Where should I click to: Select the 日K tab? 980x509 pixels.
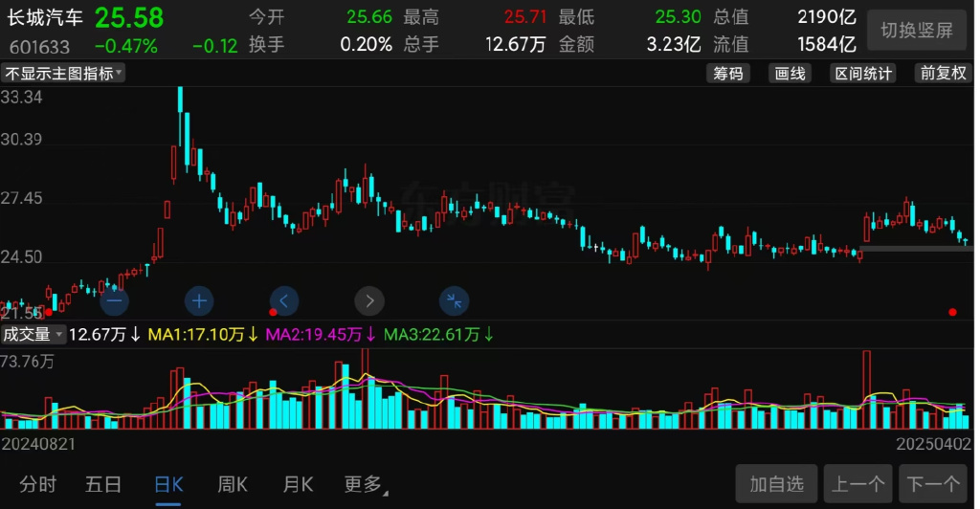pyautogui.click(x=168, y=484)
